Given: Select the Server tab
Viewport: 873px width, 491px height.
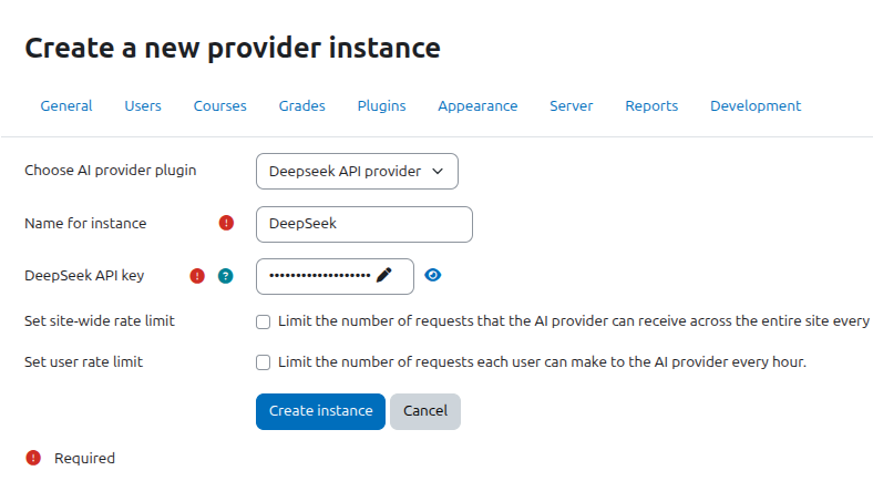Looking at the screenshot, I should click(571, 106).
